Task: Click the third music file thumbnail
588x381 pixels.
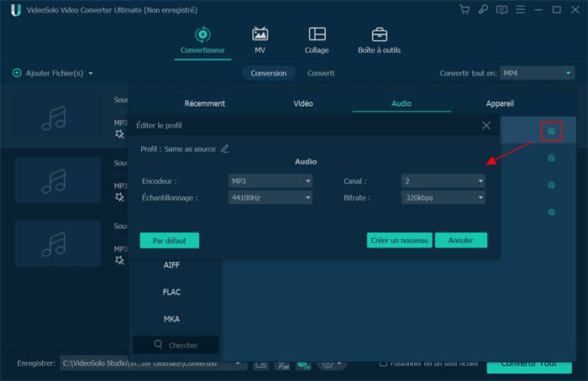Action: pyautogui.click(x=57, y=243)
